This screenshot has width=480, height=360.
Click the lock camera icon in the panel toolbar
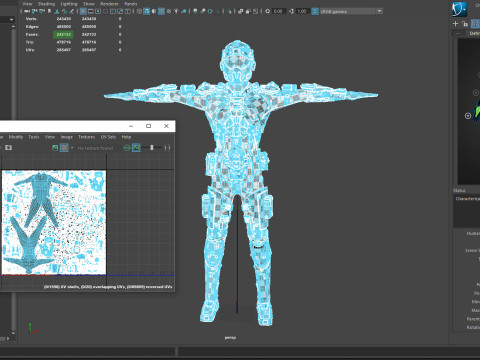[x=34, y=11]
